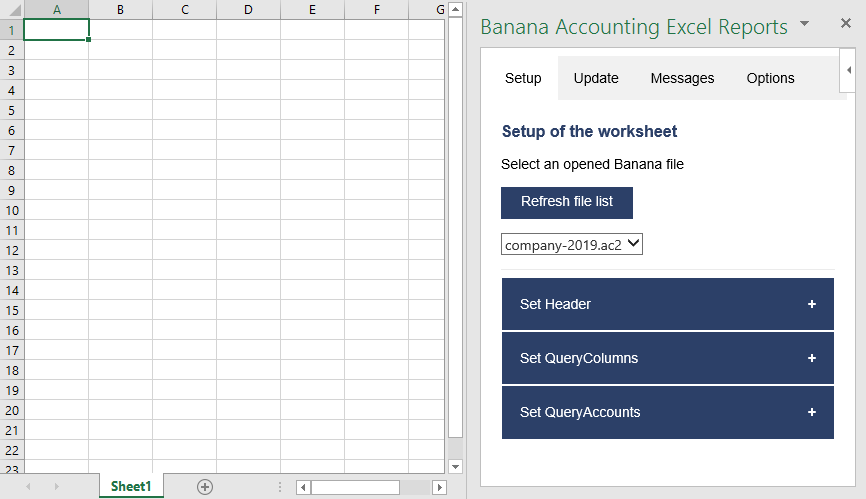Select the Sheet1 worksheet tab
The image size is (866, 499).
pyautogui.click(x=131, y=487)
